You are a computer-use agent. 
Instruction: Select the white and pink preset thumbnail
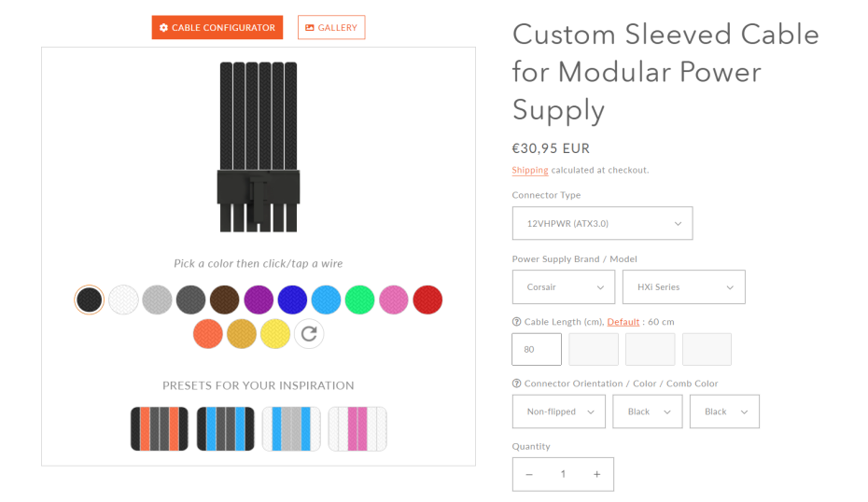[357, 428]
